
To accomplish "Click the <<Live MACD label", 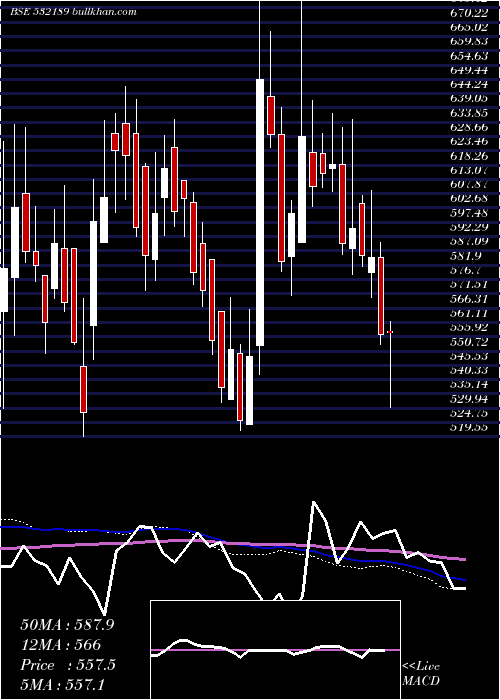I will coord(421,673).
